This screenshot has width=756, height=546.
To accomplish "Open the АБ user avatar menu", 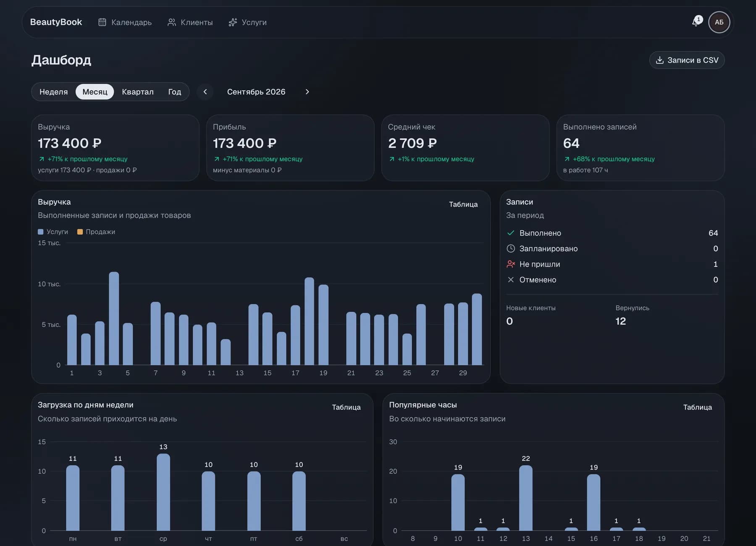I will pyautogui.click(x=719, y=22).
